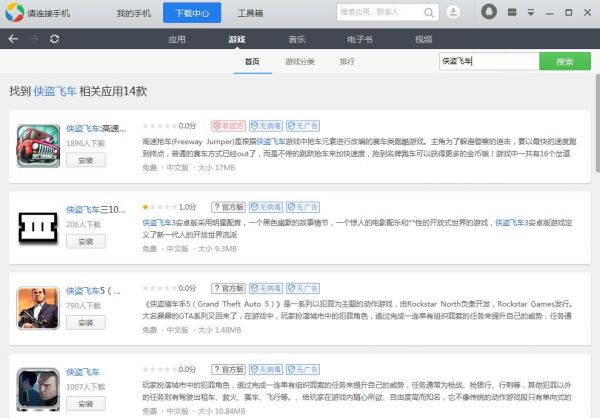The width and height of the screenshot is (600, 418).
Task: Open the title bar dropdown menu arrow
Action: tap(531, 13)
